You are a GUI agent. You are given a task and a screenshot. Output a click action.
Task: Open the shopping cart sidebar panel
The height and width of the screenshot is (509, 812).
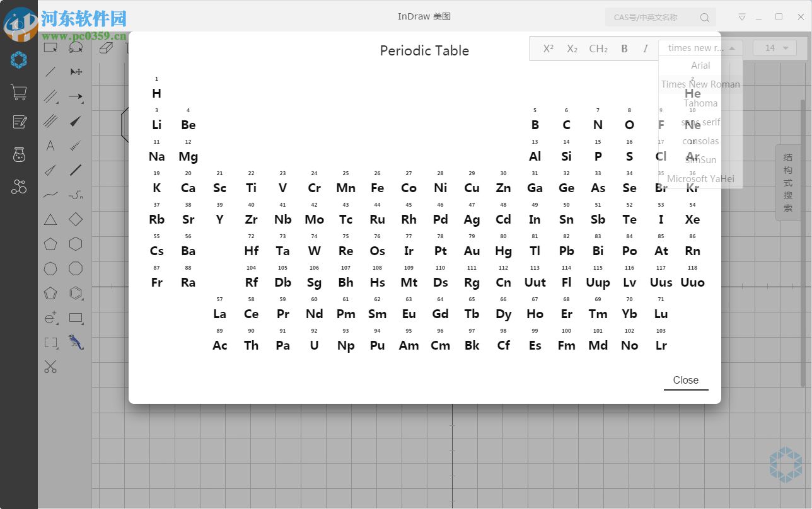coord(18,92)
